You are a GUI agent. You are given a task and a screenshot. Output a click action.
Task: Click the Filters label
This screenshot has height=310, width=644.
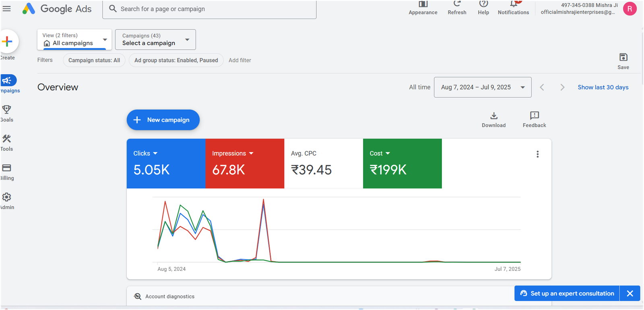tap(45, 60)
